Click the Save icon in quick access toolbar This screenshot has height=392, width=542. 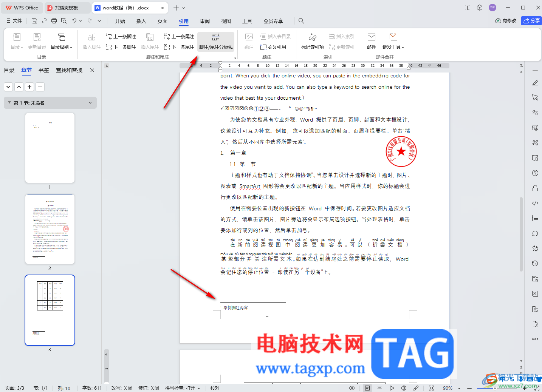click(34, 21)
